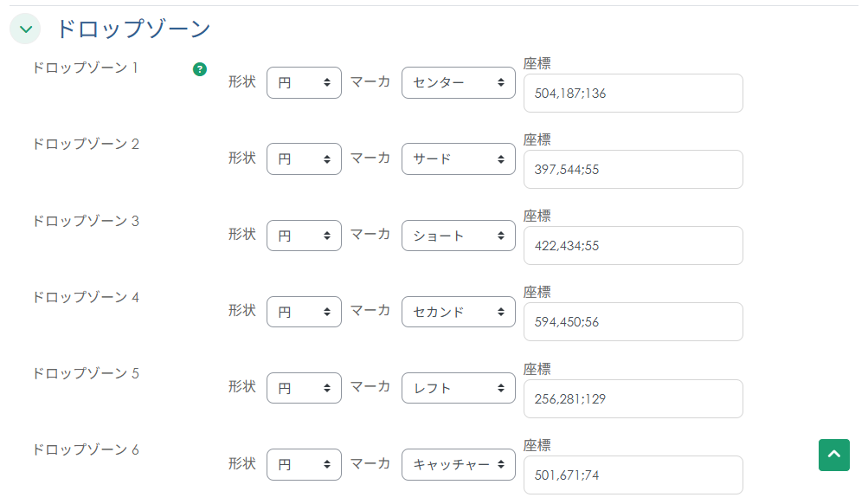Collapse the ドロップゾーン section chevron
The width and height of the screenshot is (868, 504).
pyautogui.click(x=25, y=29)
